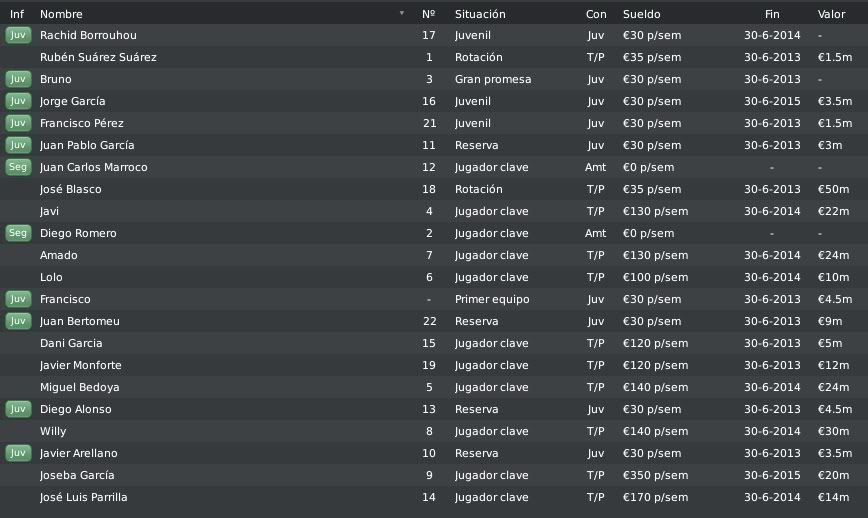Click the Seg badge beside Diego Romero
Viewport: 868px width, 518px height.
tap(18, 233)
